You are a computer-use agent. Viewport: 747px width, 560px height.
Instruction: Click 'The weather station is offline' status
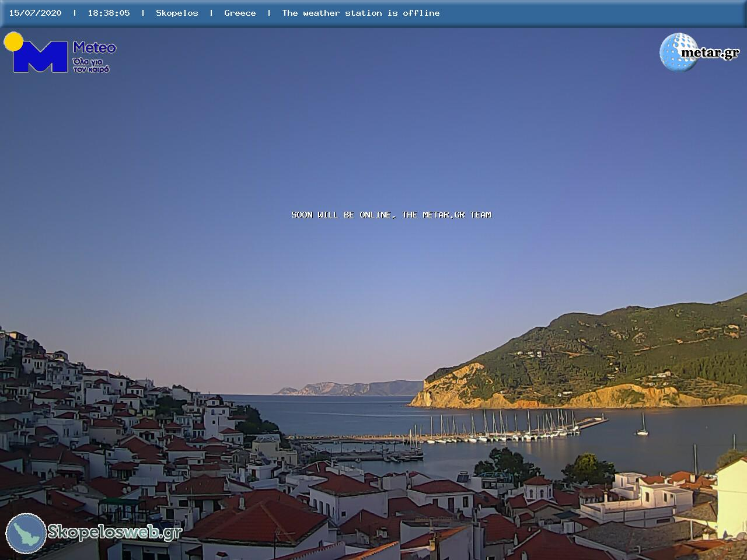(361, 13)
